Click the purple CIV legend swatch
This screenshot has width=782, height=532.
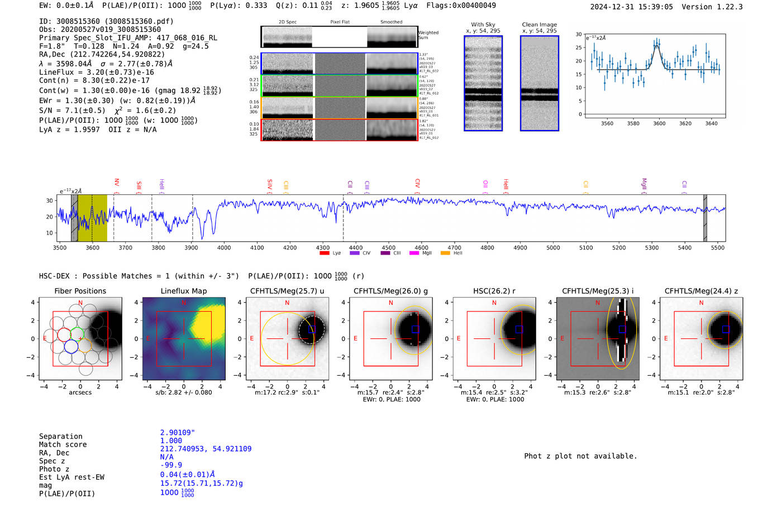(x=355, y=253)
